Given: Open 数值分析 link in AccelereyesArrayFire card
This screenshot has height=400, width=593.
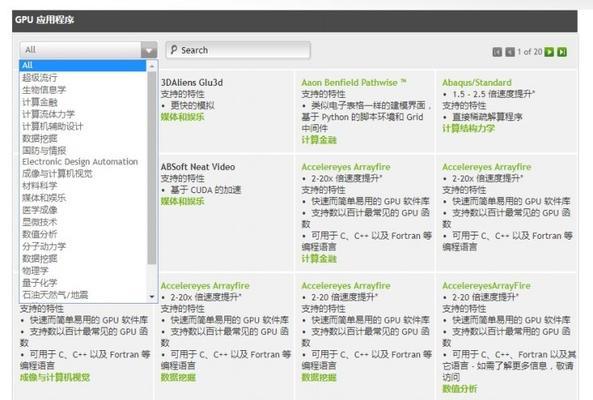Looking at the screenshot, I should pyautogui.click(x=459, y=389).
